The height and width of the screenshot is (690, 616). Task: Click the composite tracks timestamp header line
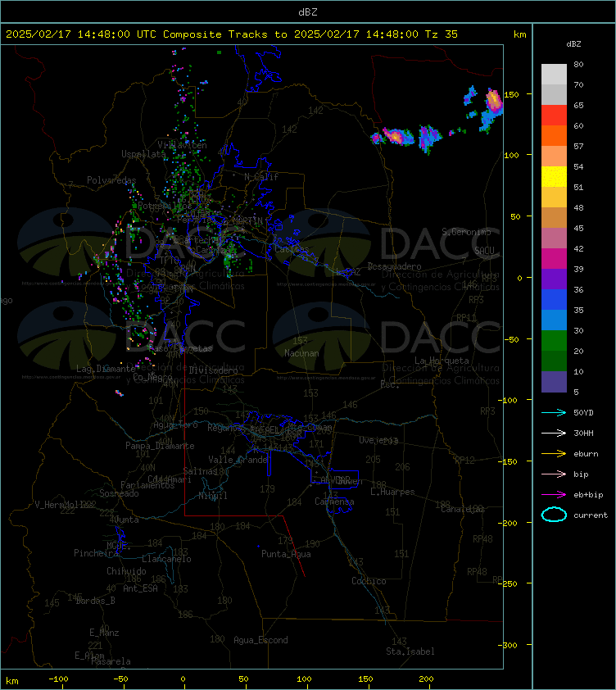click(232, 34)
